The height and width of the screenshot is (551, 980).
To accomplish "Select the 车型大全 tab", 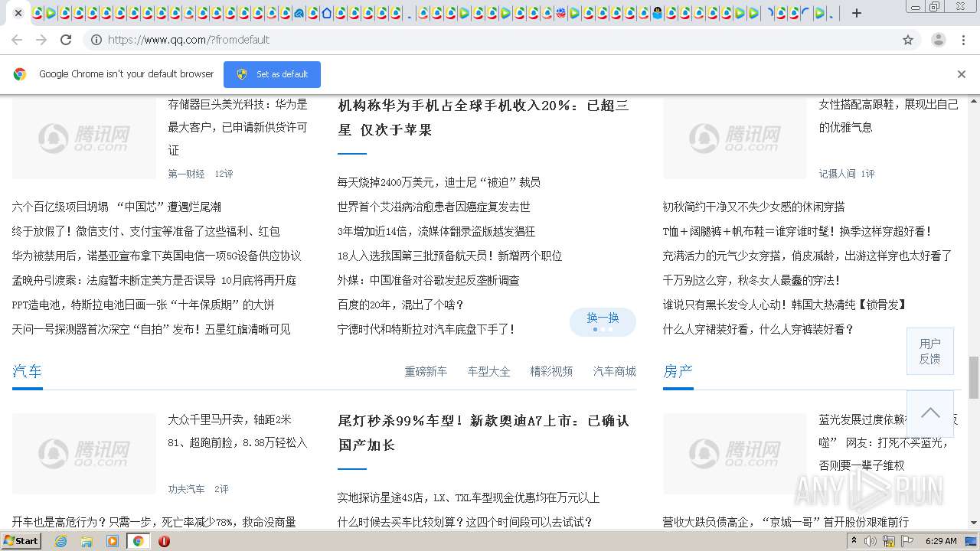I will tap(488, 371).
